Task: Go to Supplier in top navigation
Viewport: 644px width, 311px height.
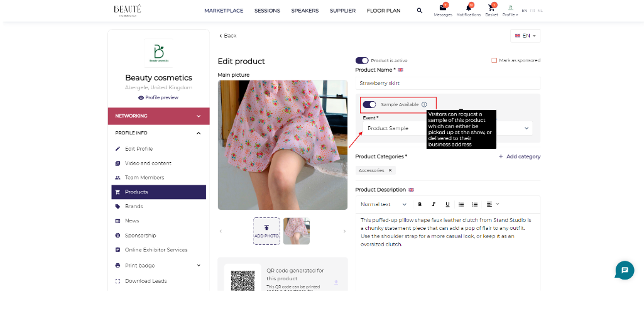Action: [343, 11]
